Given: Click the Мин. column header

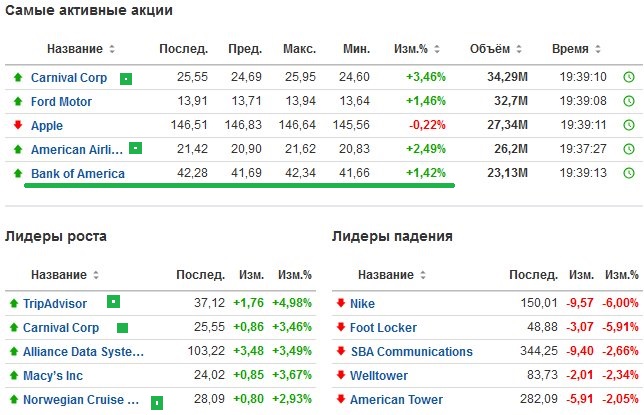Looking at the screenshot, I should (x=356, y=49).
